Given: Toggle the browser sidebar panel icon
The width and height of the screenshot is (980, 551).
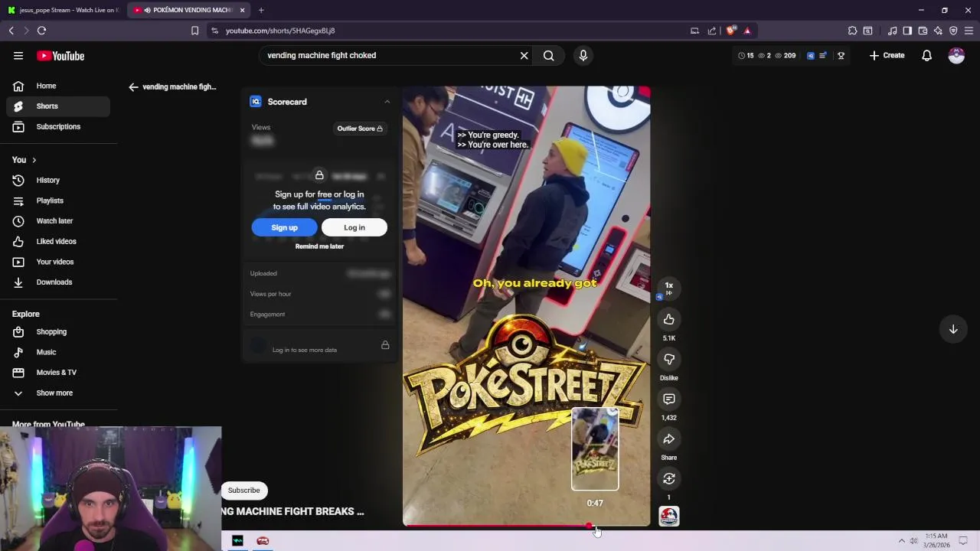Looking at the screenshot, I should (x=907, y=31).
